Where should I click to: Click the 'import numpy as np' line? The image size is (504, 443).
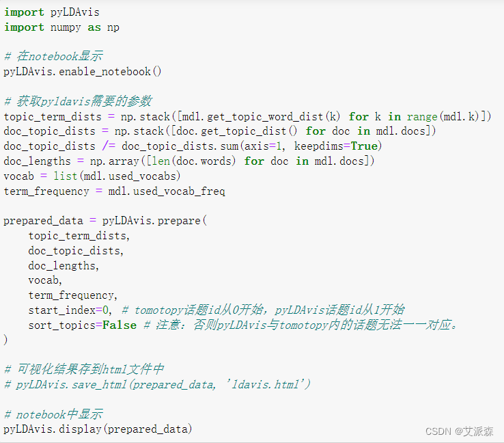click(61, 27)
